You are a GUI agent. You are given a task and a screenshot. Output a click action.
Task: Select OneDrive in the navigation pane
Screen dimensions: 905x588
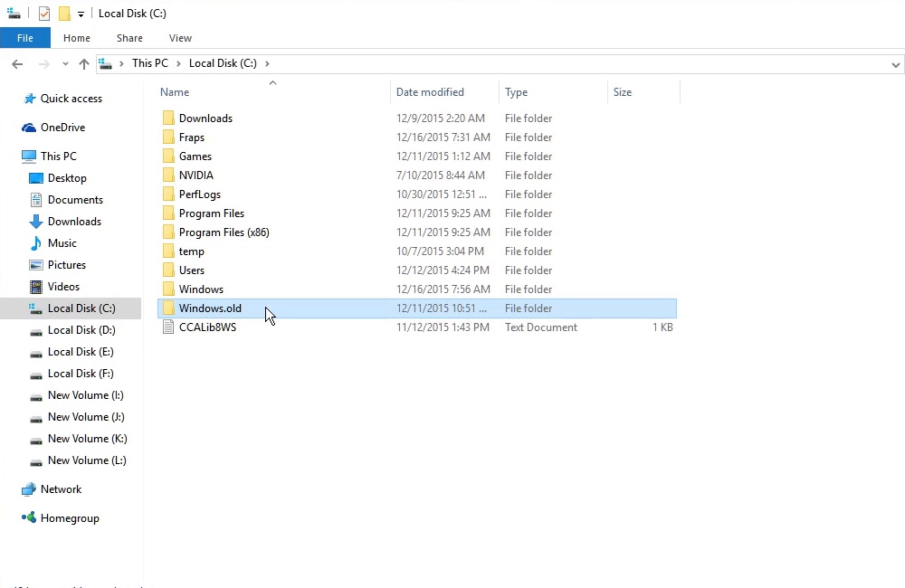coord(63,128)
